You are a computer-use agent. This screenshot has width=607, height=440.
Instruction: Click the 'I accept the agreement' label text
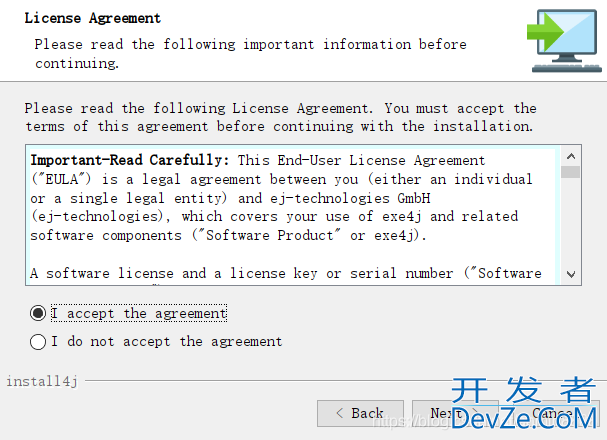pyautogui.click(x=139, y=313)
